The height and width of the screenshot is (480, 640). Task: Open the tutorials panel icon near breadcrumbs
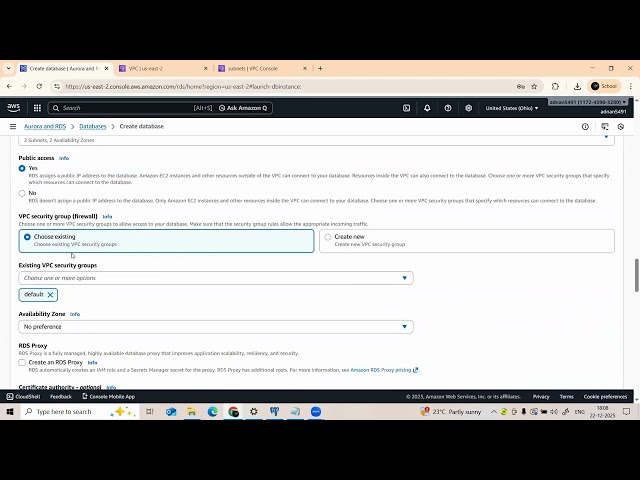coord(604,127)
